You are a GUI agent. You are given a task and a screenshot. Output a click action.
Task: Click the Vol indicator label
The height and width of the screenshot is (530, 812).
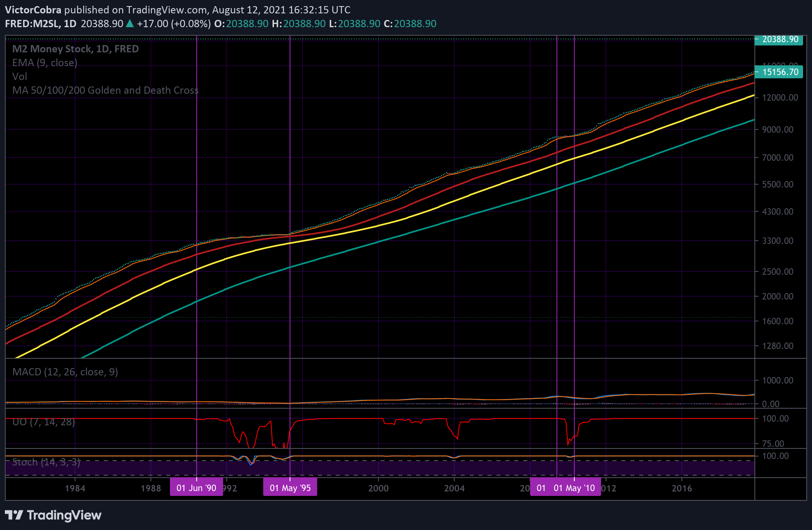click(19, 76)
